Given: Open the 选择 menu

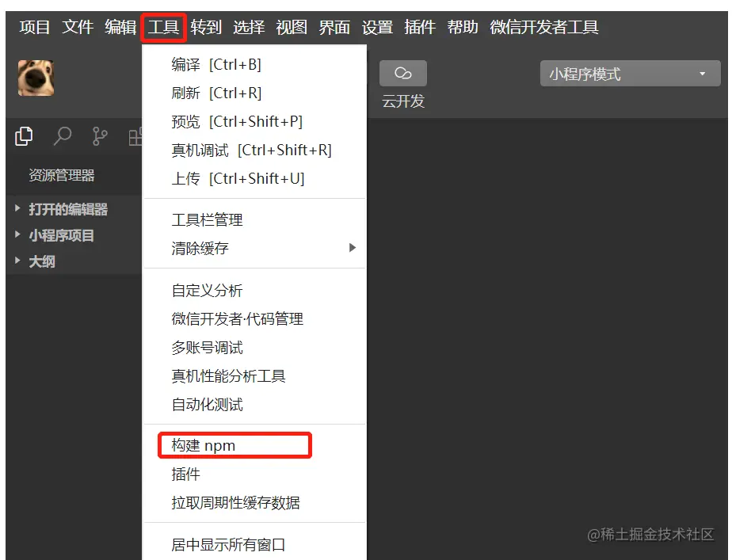Looking at the screenshot, I should [249, 27].
